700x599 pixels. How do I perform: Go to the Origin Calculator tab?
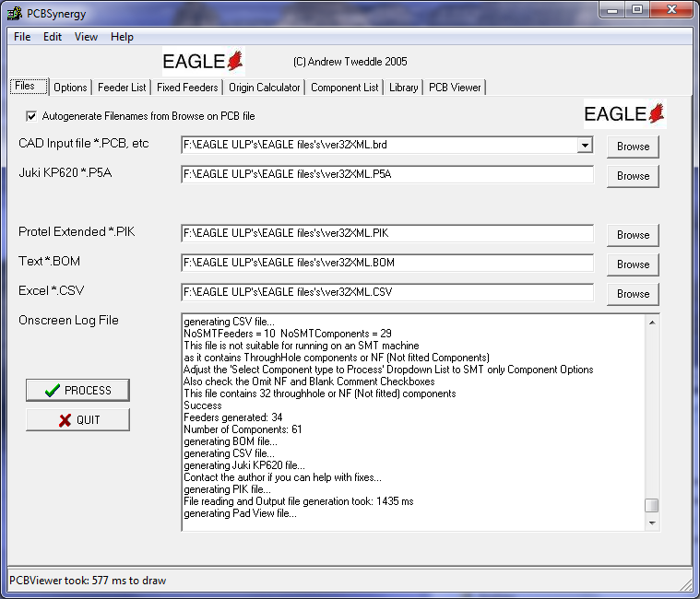click(x=265, y=88)
